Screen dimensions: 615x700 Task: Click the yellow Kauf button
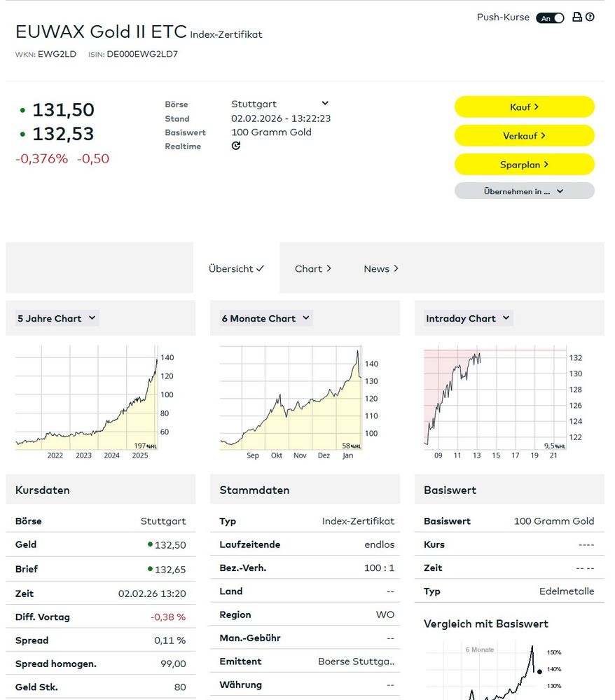click(x=525, y=107)
